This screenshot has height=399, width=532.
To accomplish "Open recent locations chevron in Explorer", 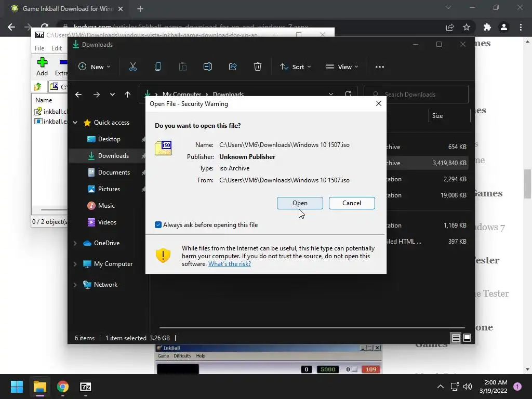I will click(112, 95).
